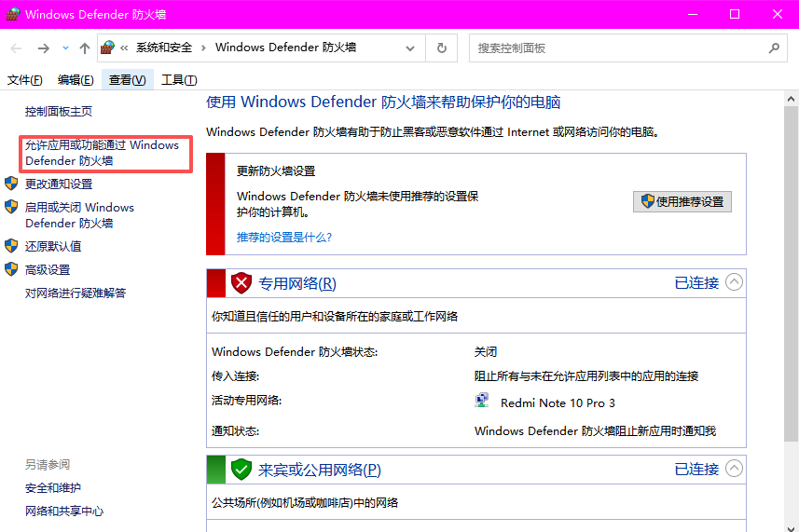Click scrollbar down arrow
This screenshot has height=532, width=799.
click(x=791, y=528)
